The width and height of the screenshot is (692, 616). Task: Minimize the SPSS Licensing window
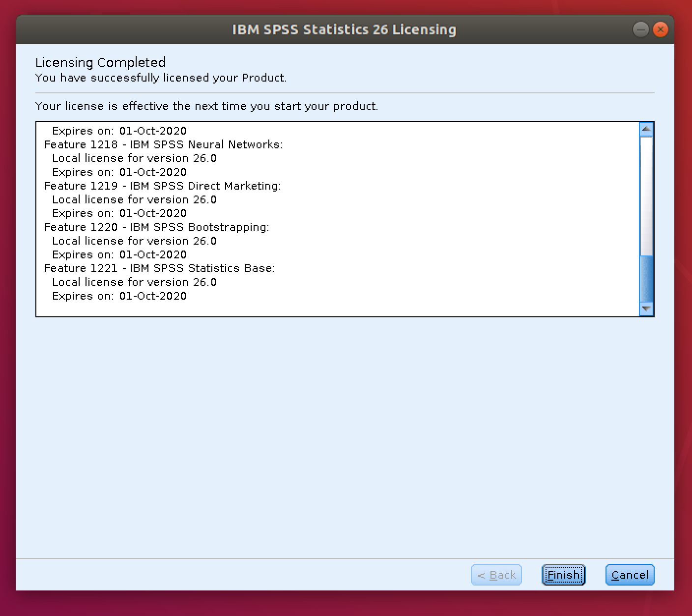coord(640,30)
